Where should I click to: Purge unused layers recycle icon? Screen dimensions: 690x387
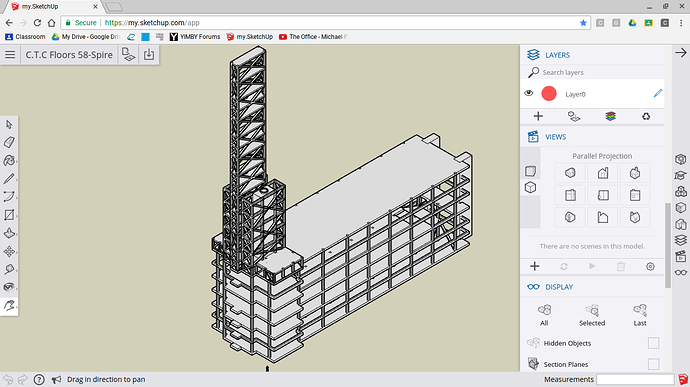pos(646,116)
